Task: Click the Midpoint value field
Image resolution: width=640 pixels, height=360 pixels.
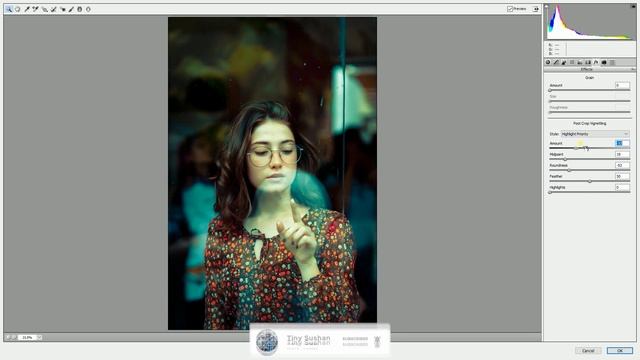Action: click(x=622, y=154)
